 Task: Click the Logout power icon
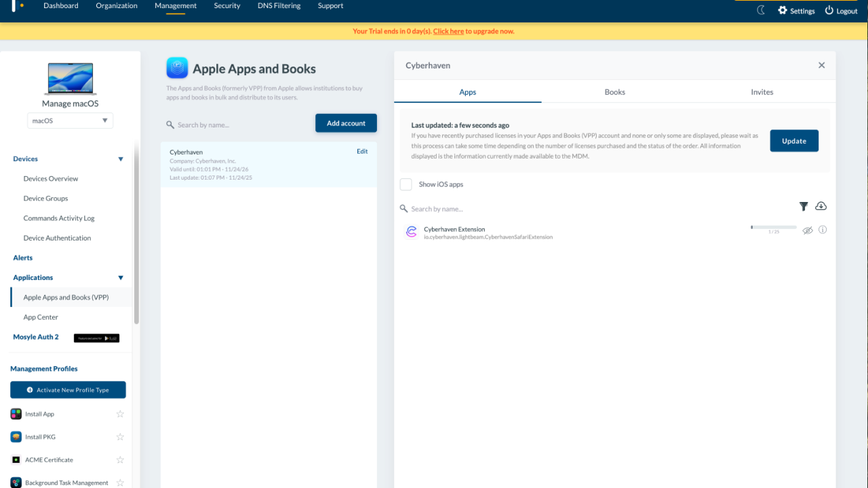click(829, 10)
